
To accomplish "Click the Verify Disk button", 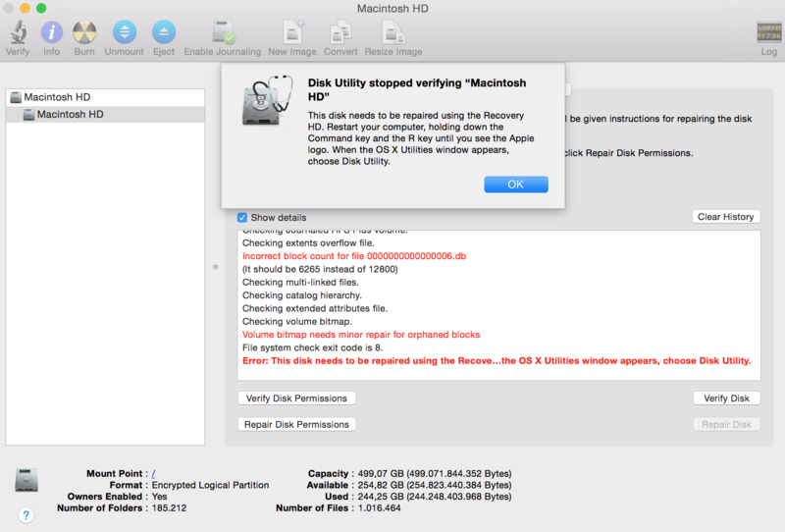I will [x=726, y=399].
